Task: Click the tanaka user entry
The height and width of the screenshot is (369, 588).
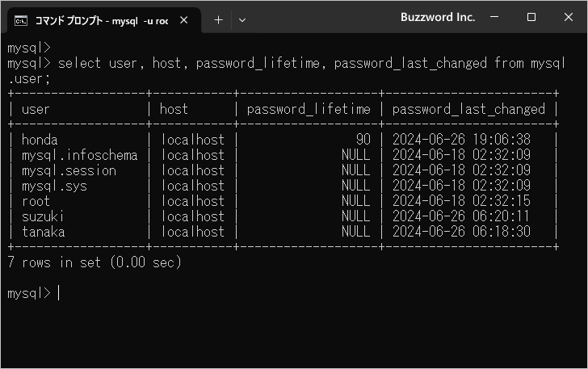Action: 44,232
